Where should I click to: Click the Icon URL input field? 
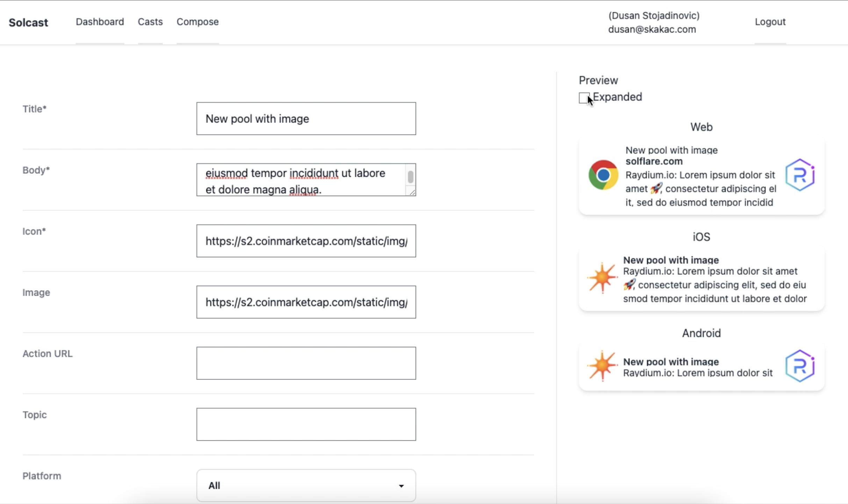(x=306, y=241)
